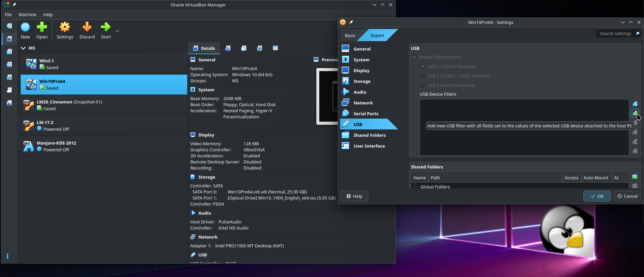Click the Search settings field
Image resolution: width=644 pixels, height=277 pixels.
pos(615,34)
